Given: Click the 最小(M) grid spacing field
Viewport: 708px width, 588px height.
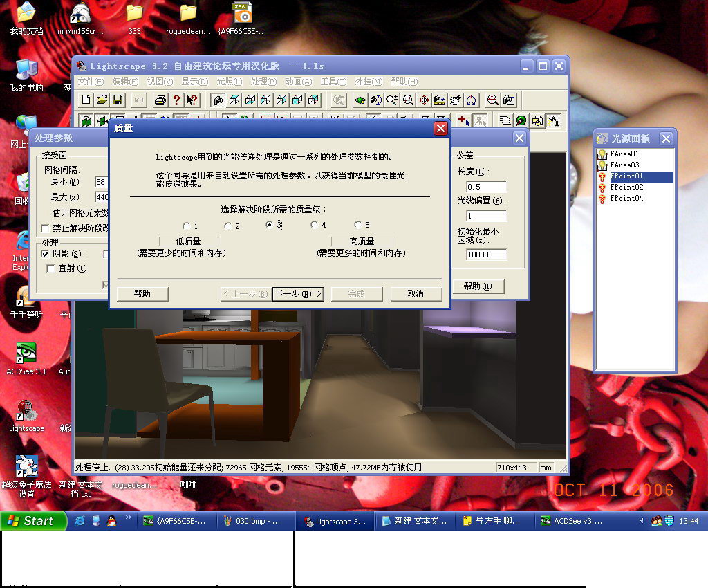Looking at the screenshot, I should coord(102,182).
